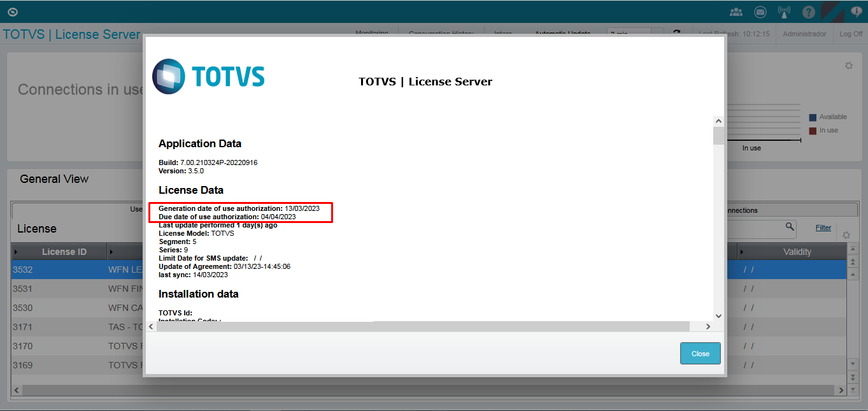Click the TOTVS round logo icon in top-left corner
The height and width of the screenshot is (411, 868).
[13, 12]
